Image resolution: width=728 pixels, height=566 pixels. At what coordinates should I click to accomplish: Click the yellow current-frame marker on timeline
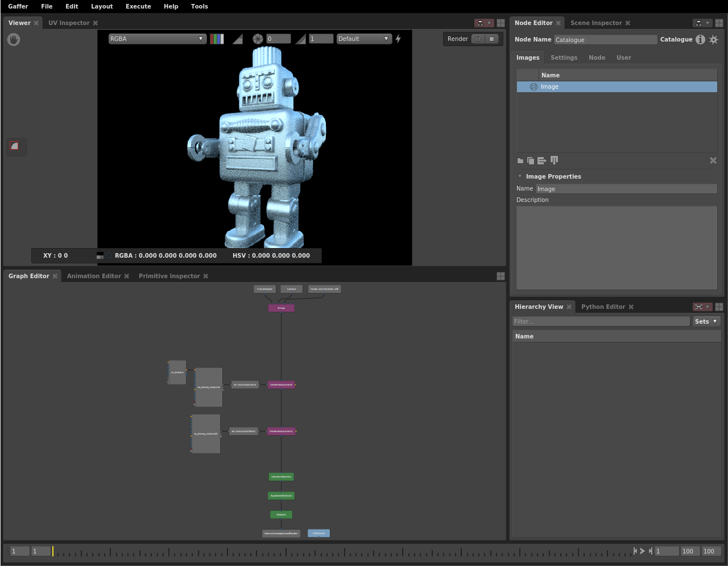53,551
